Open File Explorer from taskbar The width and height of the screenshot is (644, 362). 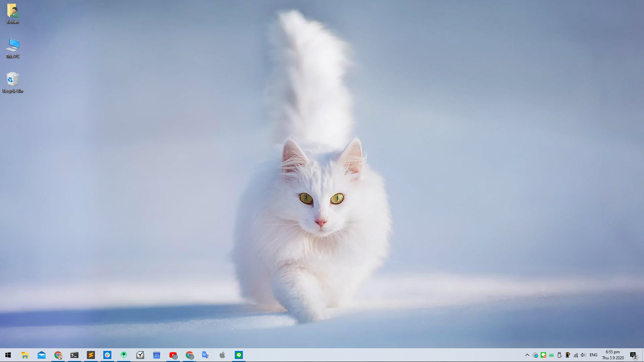click(25, 355)
